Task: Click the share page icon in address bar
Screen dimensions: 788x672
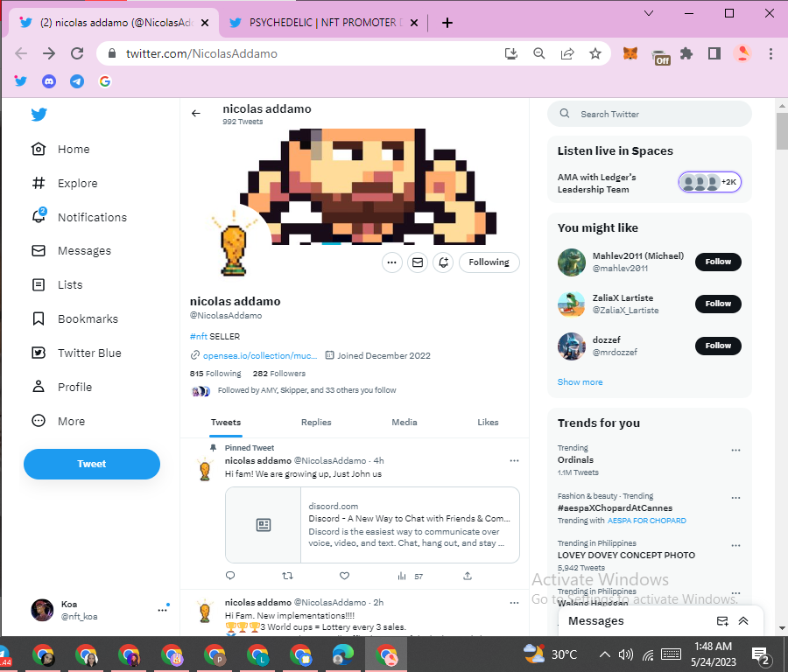Action: 567,53
